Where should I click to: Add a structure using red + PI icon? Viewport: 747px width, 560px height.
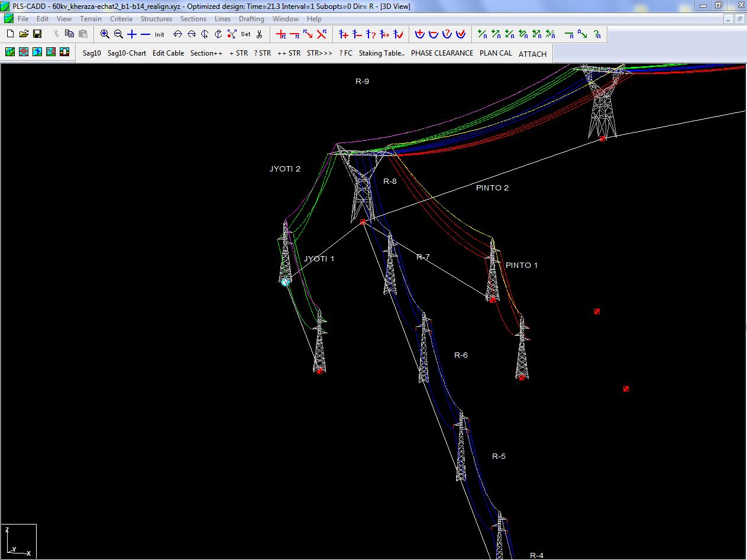[280, 34]
